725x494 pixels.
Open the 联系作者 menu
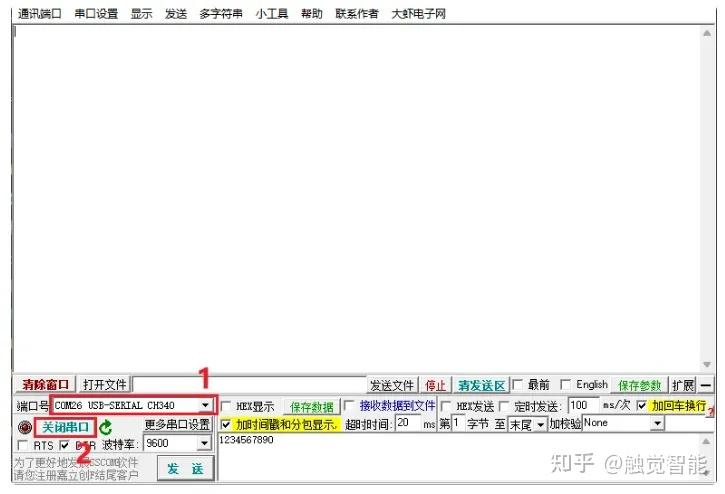tap(356, 14)
